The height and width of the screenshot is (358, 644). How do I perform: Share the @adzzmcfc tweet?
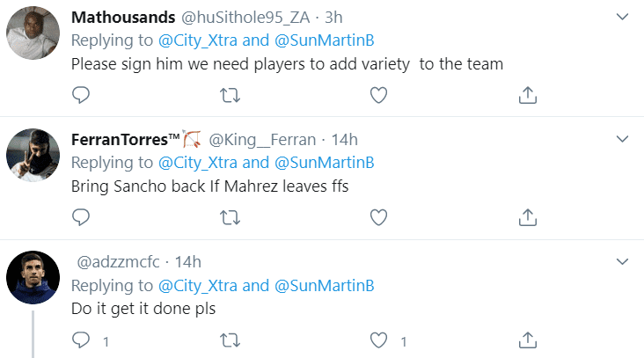coord(528,340)
